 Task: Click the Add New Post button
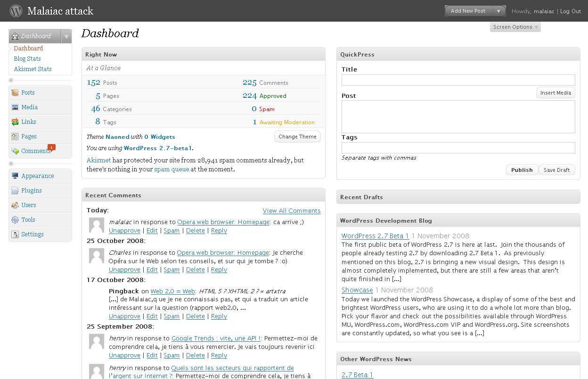coord(468,11)
